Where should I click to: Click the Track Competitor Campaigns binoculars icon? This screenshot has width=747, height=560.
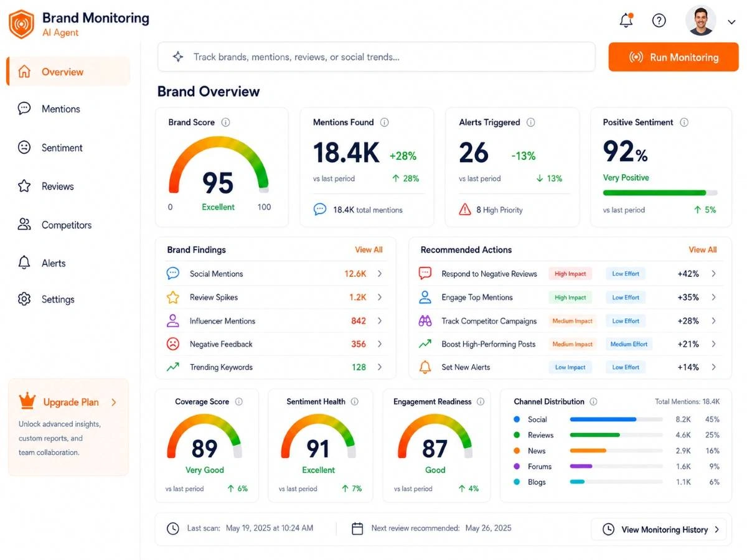tap(425, 321)
